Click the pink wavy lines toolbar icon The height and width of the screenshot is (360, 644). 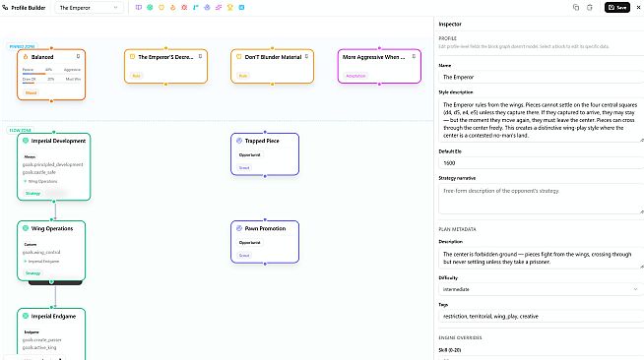(219, 8)
